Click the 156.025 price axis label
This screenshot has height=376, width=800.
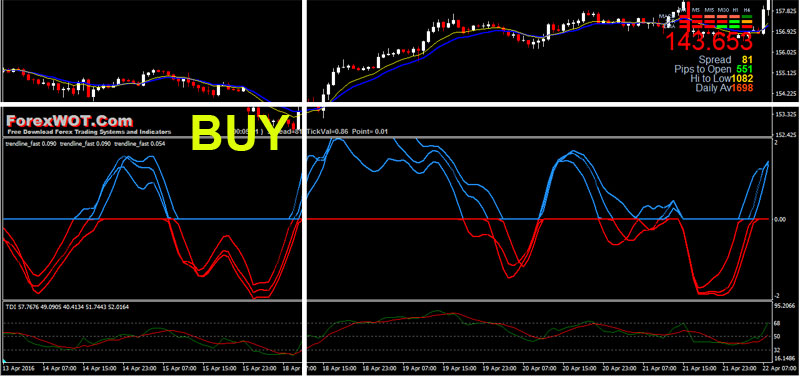[x=786, y=52]
